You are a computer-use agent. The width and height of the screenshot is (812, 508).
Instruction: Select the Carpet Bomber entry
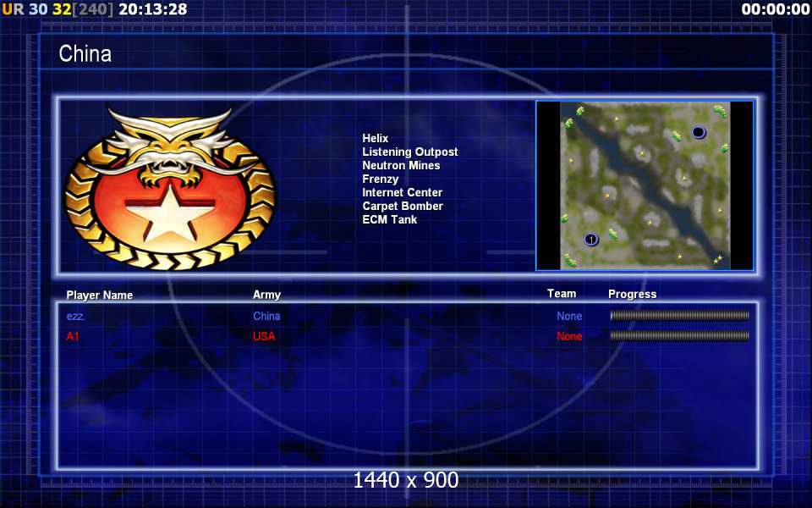tap(403, 206)
